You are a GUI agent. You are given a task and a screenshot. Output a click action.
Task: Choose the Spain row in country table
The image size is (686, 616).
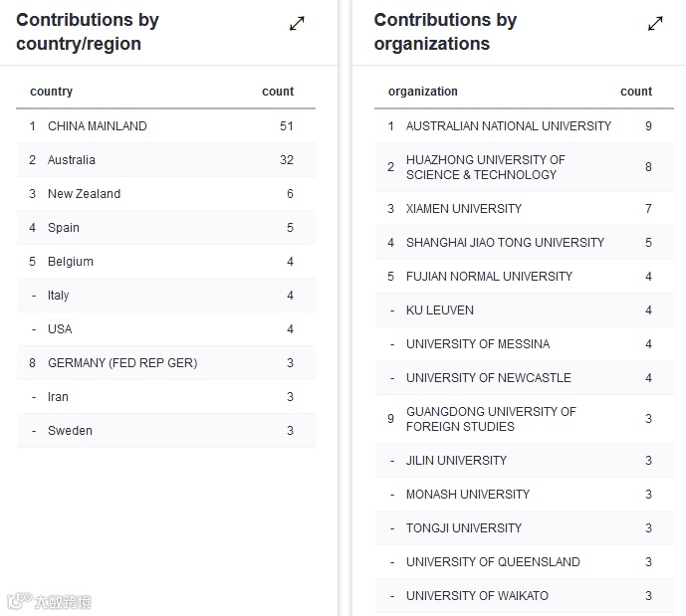(x=64, y=228)
